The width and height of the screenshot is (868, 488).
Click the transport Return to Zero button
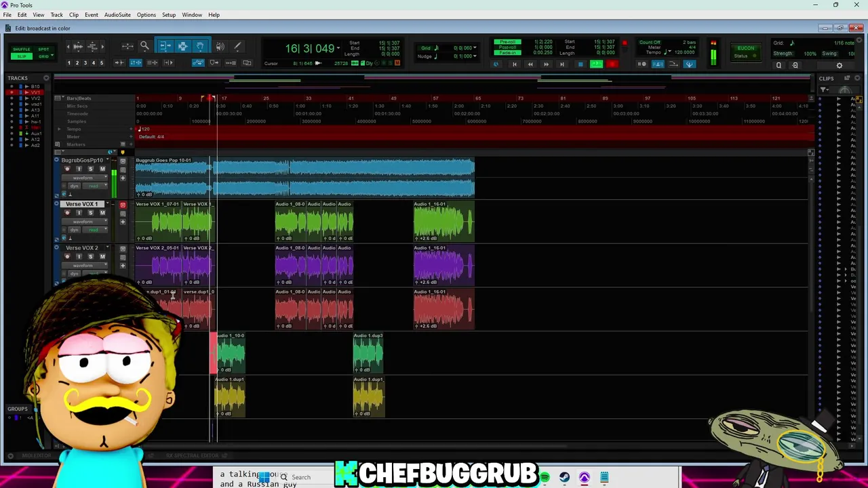pyautogui.click(x=513, y=64)
